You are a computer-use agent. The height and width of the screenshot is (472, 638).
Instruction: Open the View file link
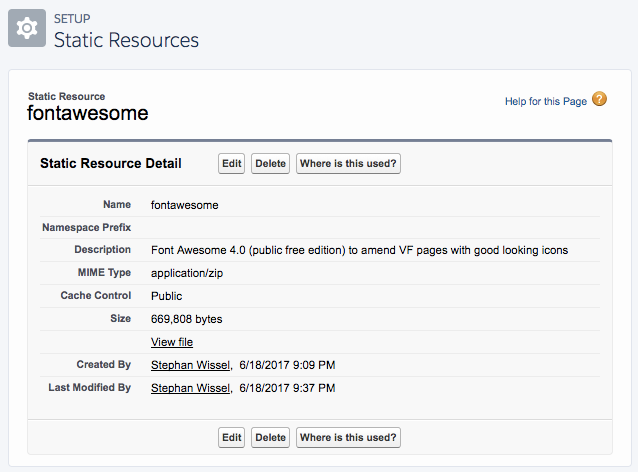pos(172,342)
